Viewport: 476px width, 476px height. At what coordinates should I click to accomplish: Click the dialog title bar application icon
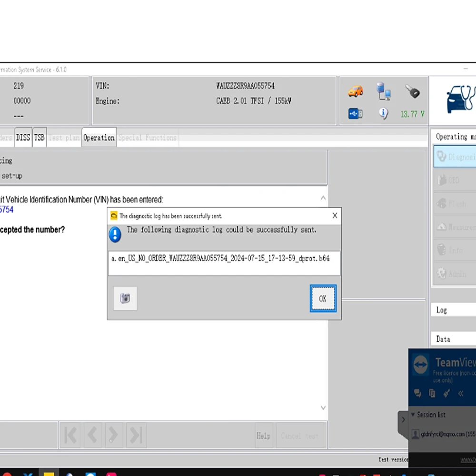pyautogui.click(x=114, y=216)
